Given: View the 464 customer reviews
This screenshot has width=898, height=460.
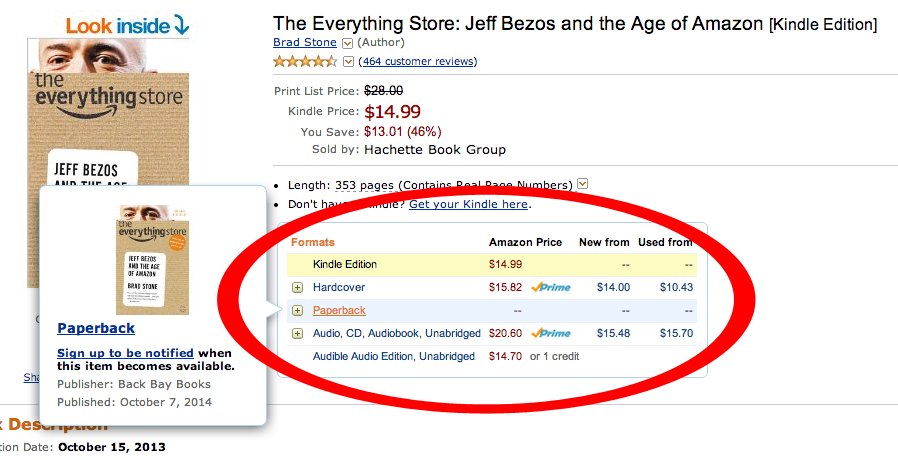Looking at the screenshot, I should coord(418,61).
